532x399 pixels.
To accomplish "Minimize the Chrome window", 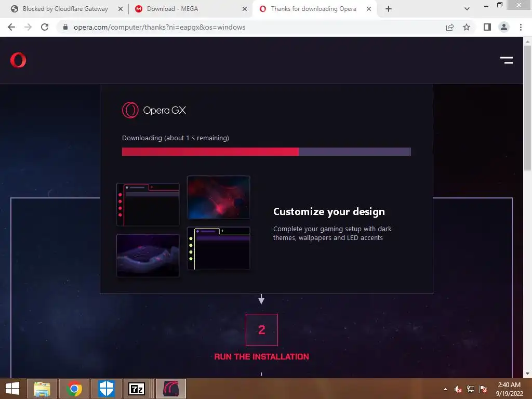I will (486, 5).
